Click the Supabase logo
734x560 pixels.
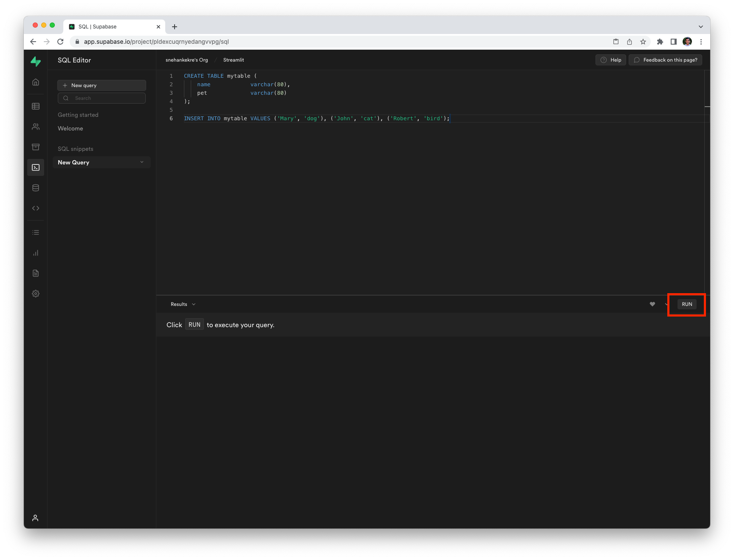pos(36,62)
